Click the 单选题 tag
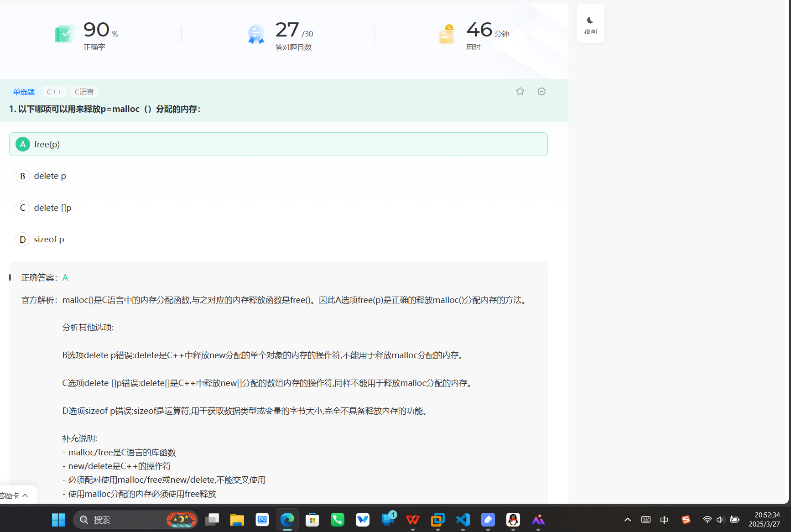 (24, 92)
